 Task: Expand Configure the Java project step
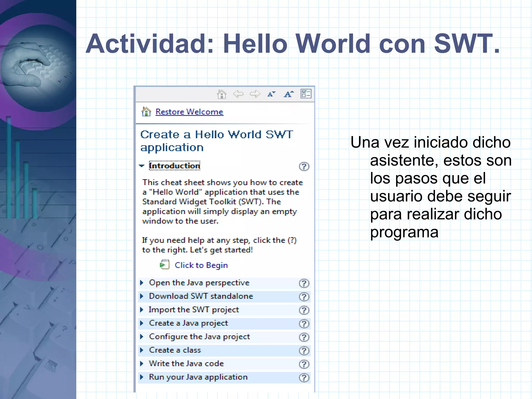point(142,337)
